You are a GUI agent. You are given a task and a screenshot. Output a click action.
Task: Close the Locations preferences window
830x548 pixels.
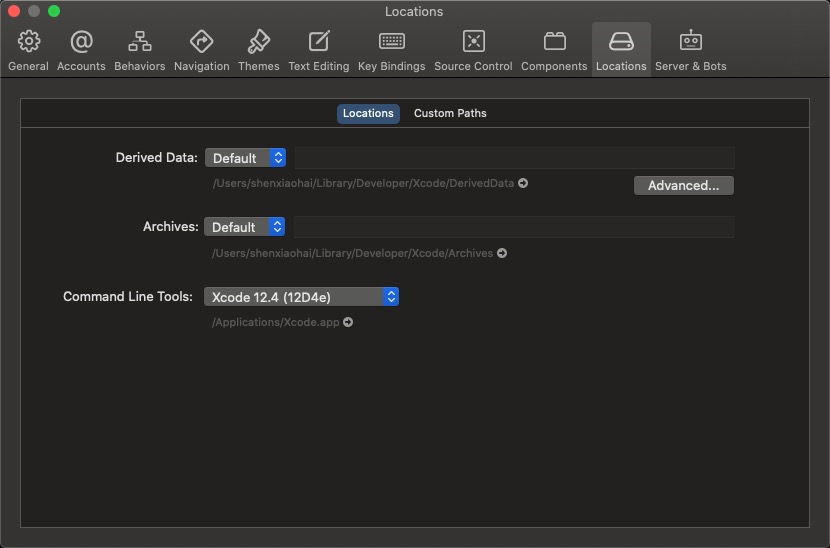14,11
